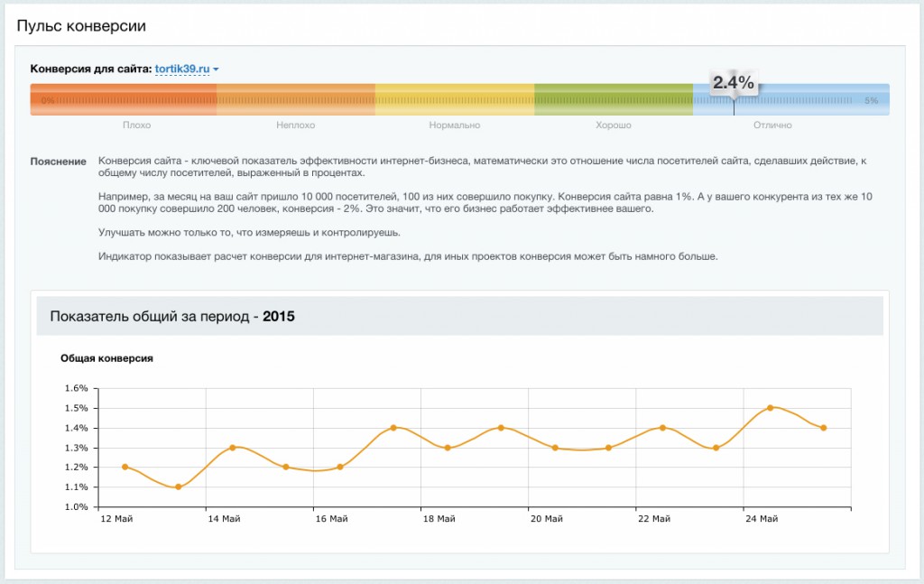Select the orange 'Неплохо' scale segment
This screenshot has width=924, height=584.
point(296,100)
